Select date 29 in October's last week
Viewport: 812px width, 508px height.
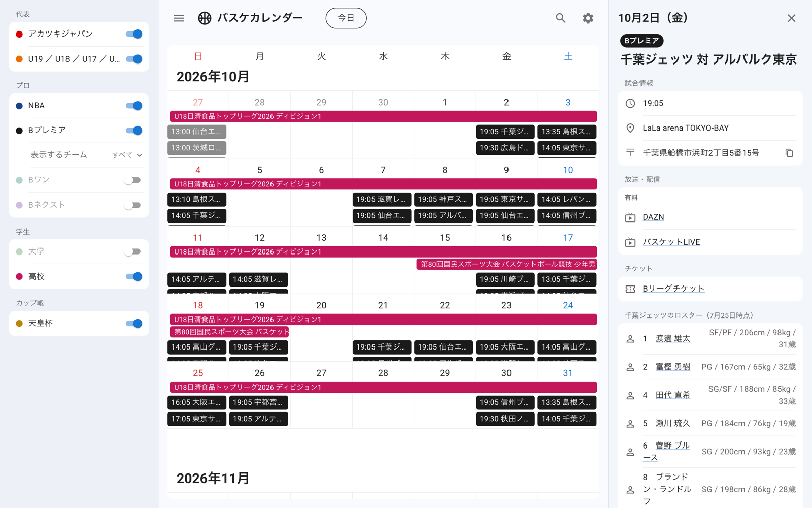[445, 373]
